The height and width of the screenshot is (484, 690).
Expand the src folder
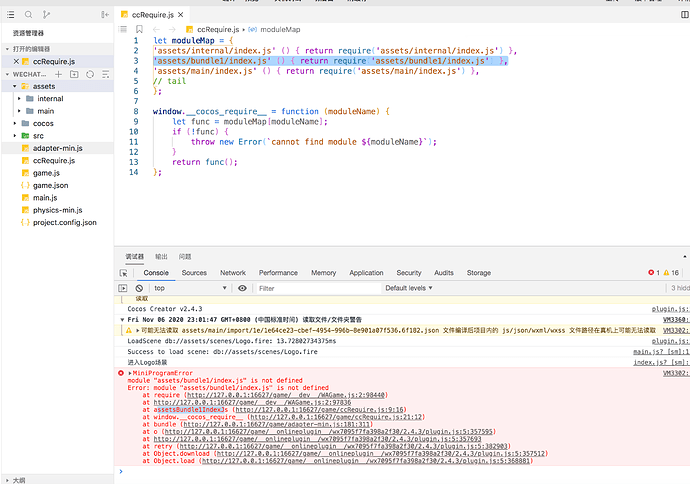pyautogui.click(x=15, y=136)
